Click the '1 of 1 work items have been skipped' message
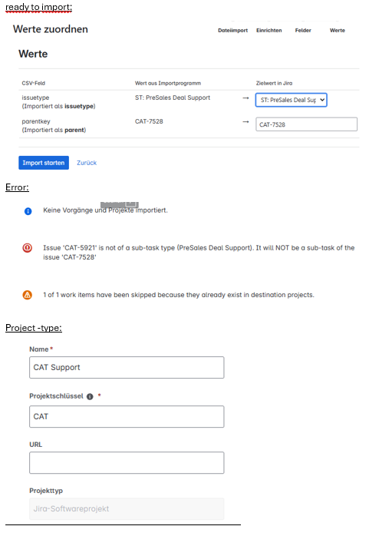Viewport: 392px width, 536px height. coord(179,295)
